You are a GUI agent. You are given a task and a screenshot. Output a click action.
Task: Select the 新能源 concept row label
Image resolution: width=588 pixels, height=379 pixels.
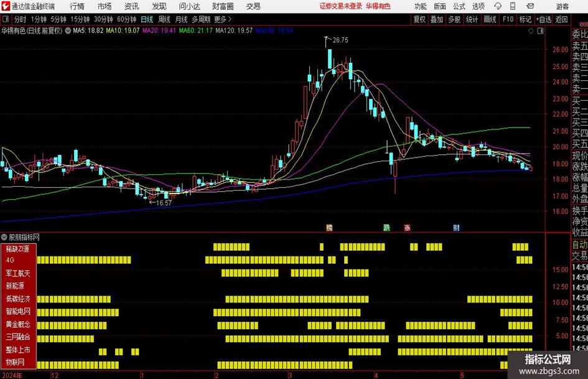[x=15, y=286]
